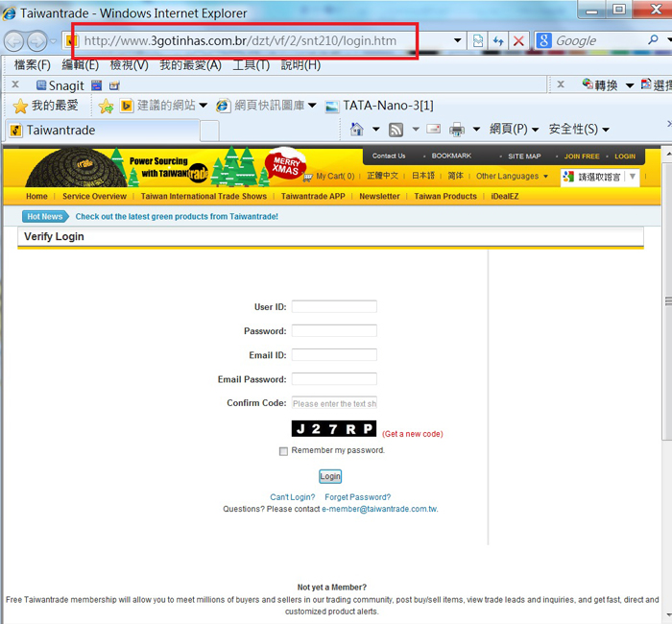The image size is (672, 624).
Task: Click the Favorites star icon
Action: pos(20,106)
